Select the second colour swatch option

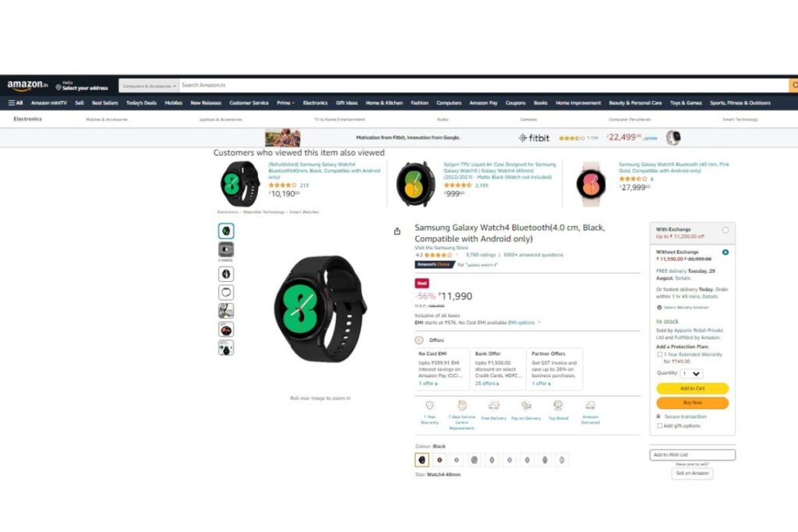click(440, 460)
